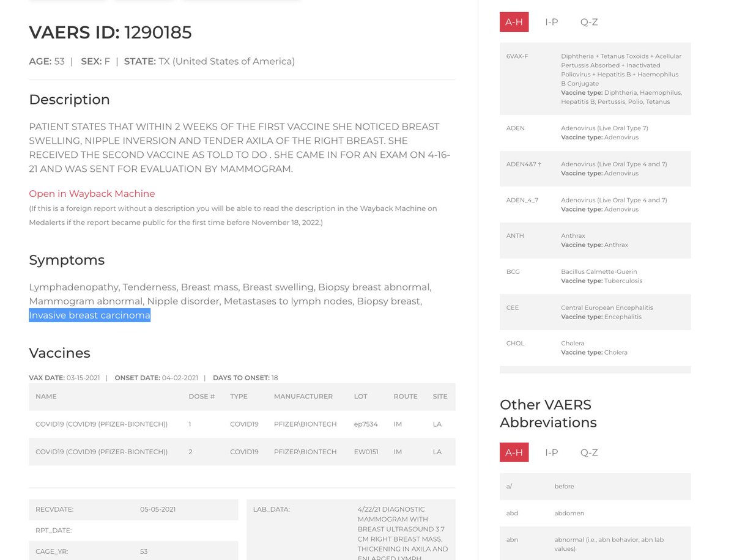Click the DOSE # column header

click(x=201, y=396)
